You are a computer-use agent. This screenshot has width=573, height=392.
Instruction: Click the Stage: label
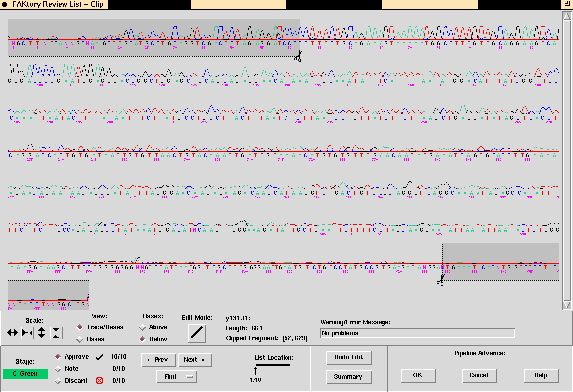(x=25, y=362)
